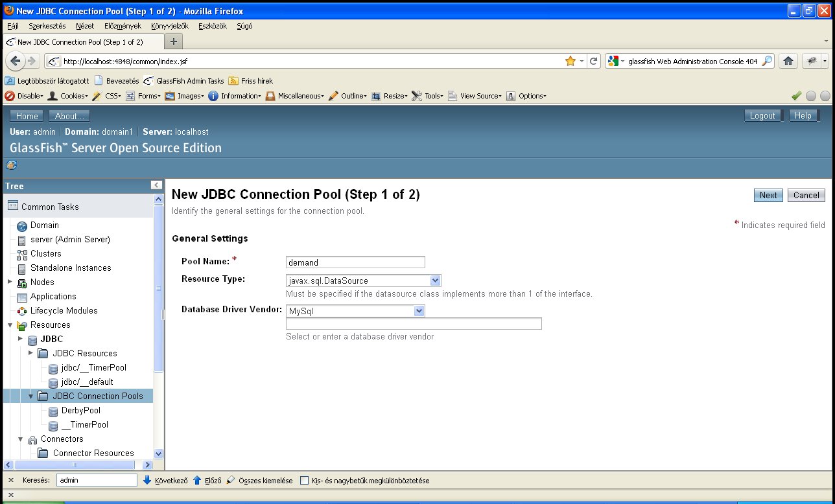The width and height of the screenshot is (835, 504).
Task: Open the Szerkesztés menu
Action: coord(47,26)
